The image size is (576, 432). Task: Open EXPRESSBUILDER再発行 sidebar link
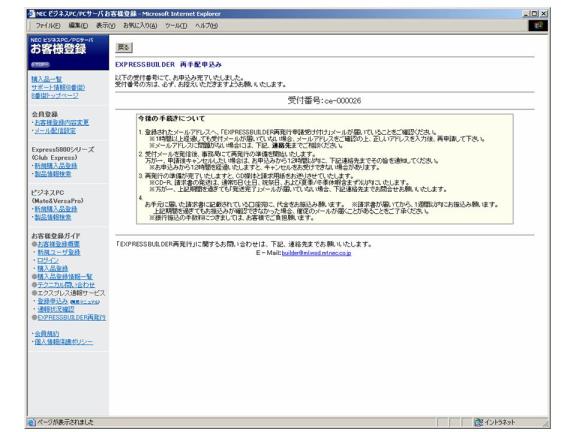coord(72,317)
